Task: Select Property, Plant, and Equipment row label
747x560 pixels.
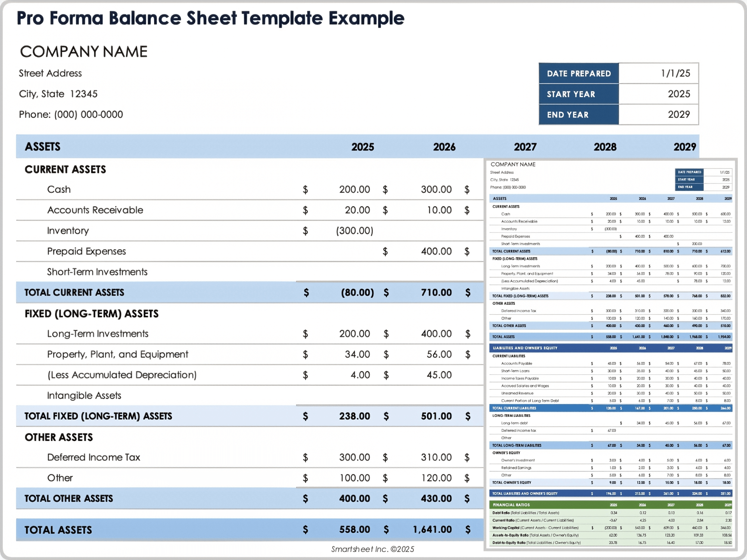Action: pyautogui.click(x=117, y=354)
